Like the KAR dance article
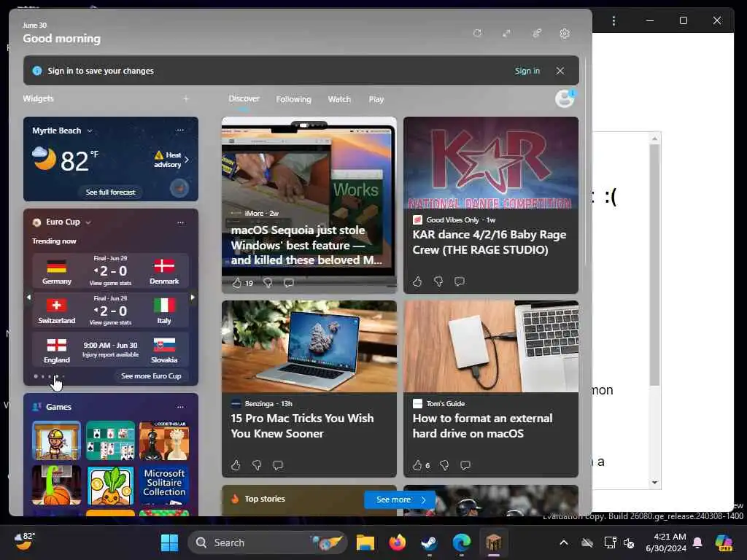The height and width of the screenshot is (560, 747). 417,281
